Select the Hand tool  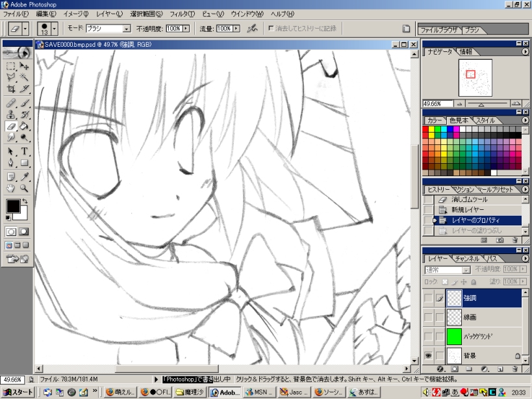11,188
